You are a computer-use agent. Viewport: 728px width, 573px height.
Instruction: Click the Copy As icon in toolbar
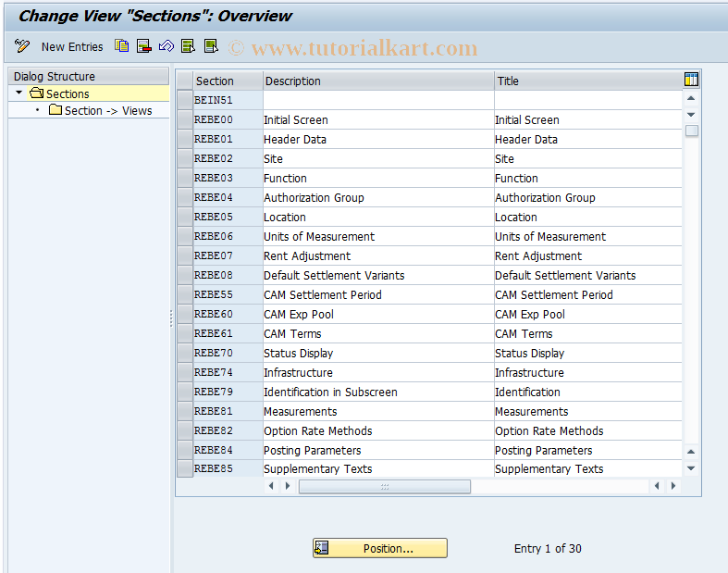tap(122, 46)
